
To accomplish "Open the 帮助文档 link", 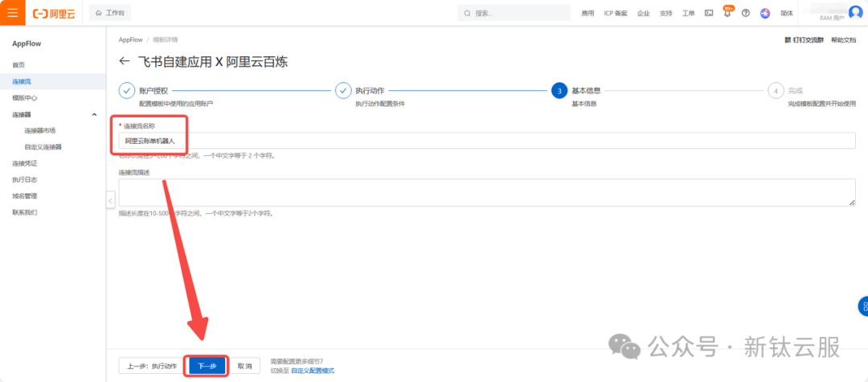I will click(x=843, y=40).
